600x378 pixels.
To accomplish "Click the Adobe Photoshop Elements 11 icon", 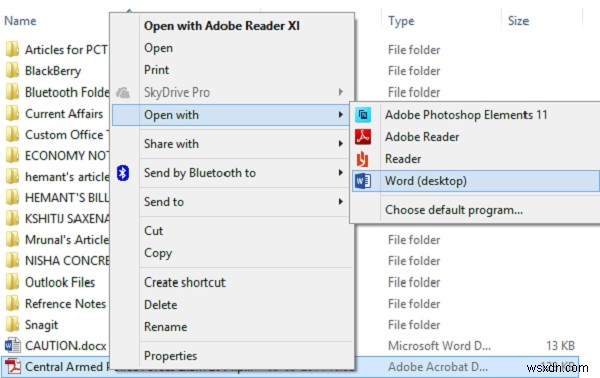I will click(363, 115).
